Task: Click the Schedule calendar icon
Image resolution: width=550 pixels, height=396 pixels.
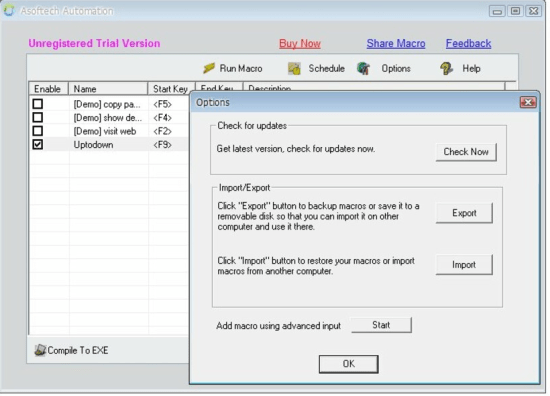Action: [x=294, y=68]
